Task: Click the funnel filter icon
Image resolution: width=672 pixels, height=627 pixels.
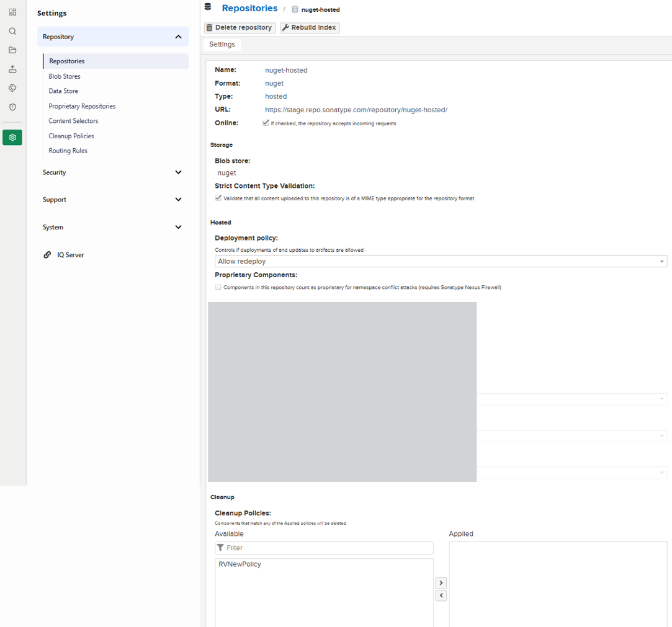Action: (220, 548)
